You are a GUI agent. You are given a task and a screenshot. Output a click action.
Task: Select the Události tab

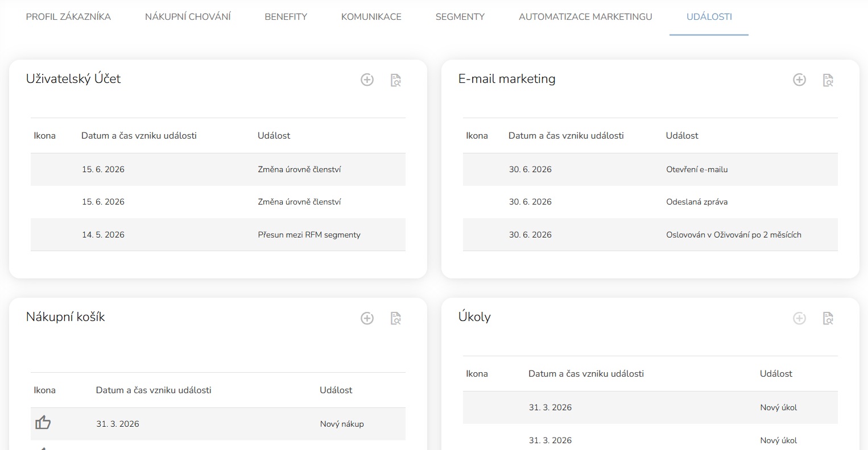[x=709, y=17]
